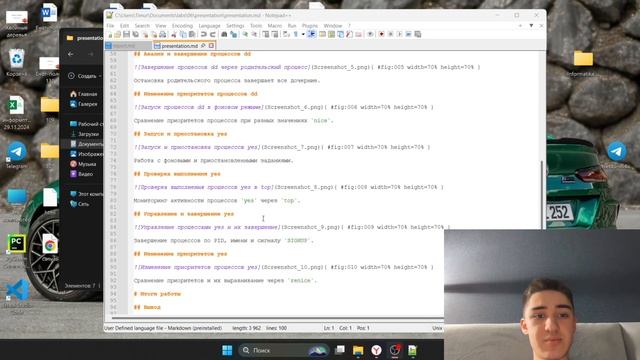Open the Replace dialog toolbar icon
This screenshot has width=640, height=360.
[x=233, y=34]
